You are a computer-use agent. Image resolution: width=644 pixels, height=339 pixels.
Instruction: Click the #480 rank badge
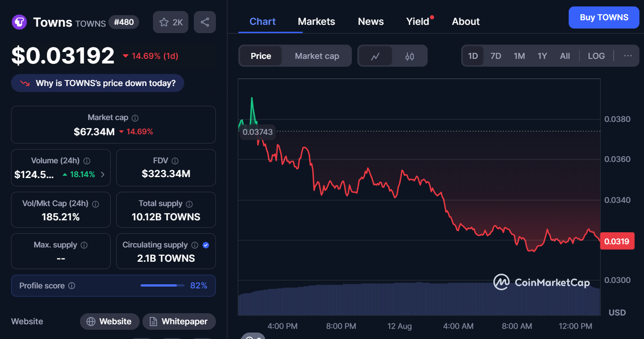click(124, 22)
